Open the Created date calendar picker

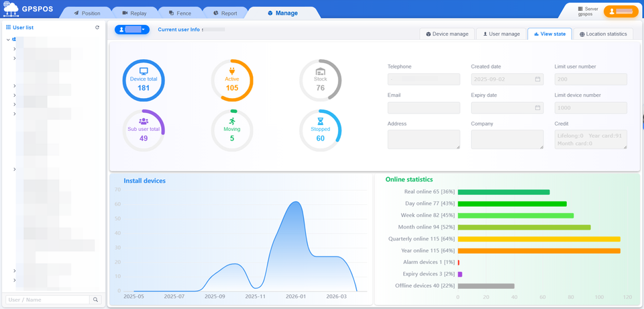pos(537,79)
